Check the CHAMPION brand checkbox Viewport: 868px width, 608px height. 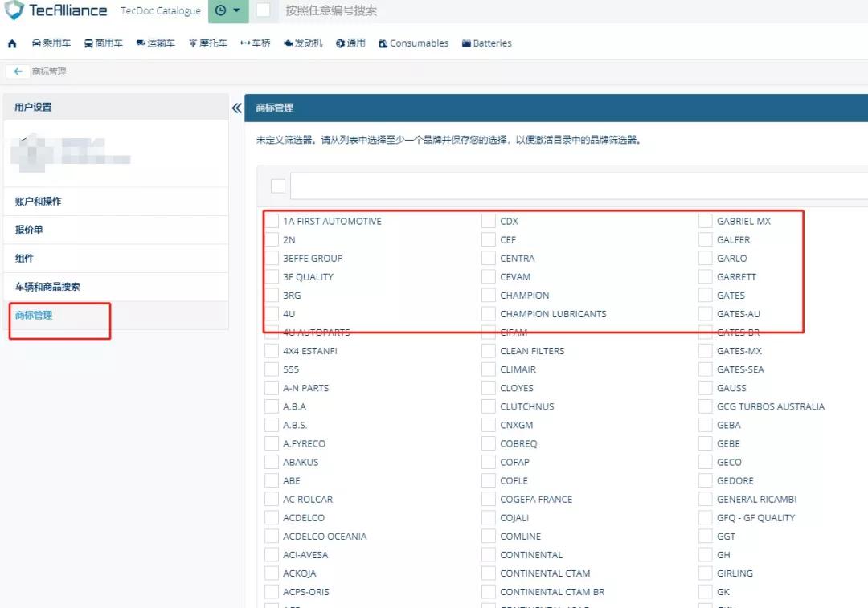[489, 295]
